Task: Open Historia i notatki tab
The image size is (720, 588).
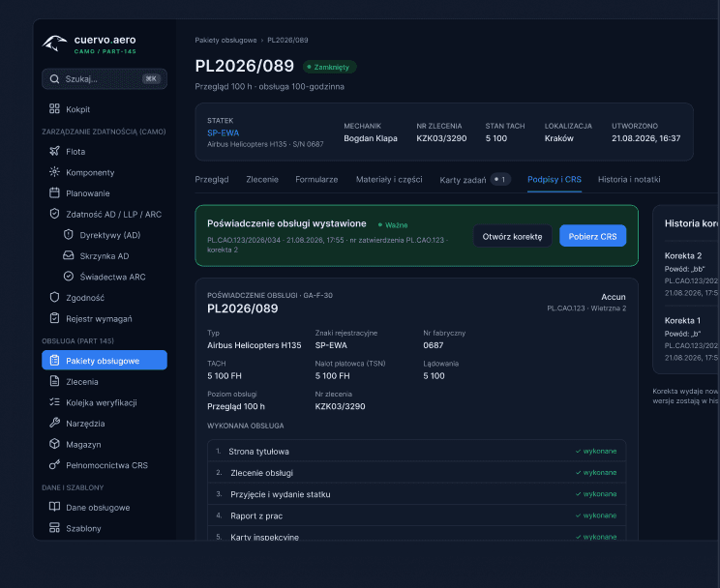Action: coord(629,180)
